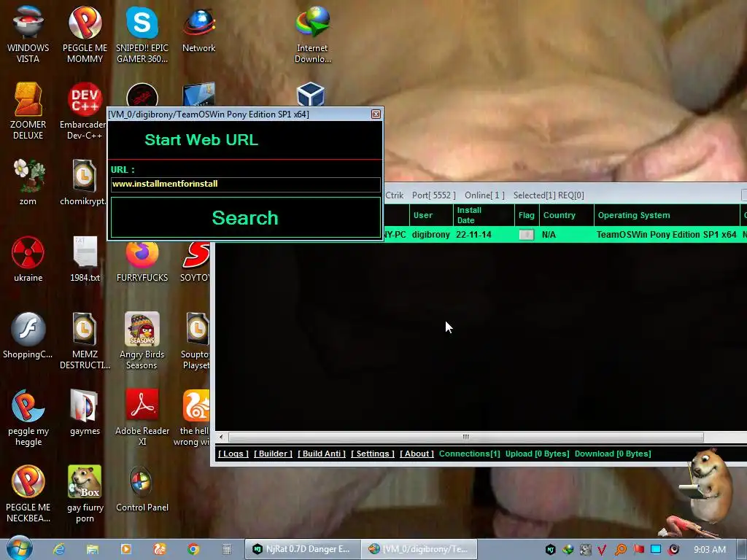Click Upload [0 Bytes] status text
The image size is (747, 560).
[538, 454]
